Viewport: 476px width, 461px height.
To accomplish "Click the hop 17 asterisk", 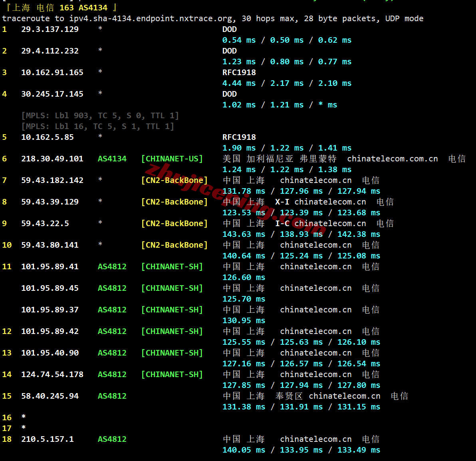I will pyautogui.click(x=24, y=427).
